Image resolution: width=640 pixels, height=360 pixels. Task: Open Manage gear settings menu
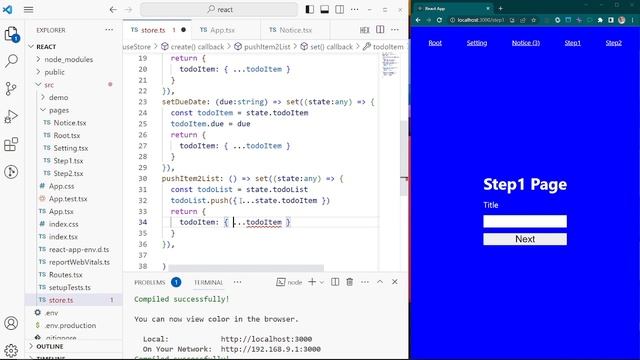[x=11, y=350]
